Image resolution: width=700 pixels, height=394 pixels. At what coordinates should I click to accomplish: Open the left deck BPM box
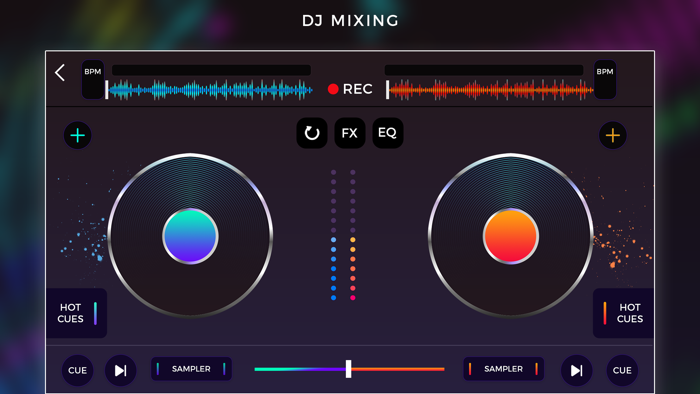tap(93, 79)
